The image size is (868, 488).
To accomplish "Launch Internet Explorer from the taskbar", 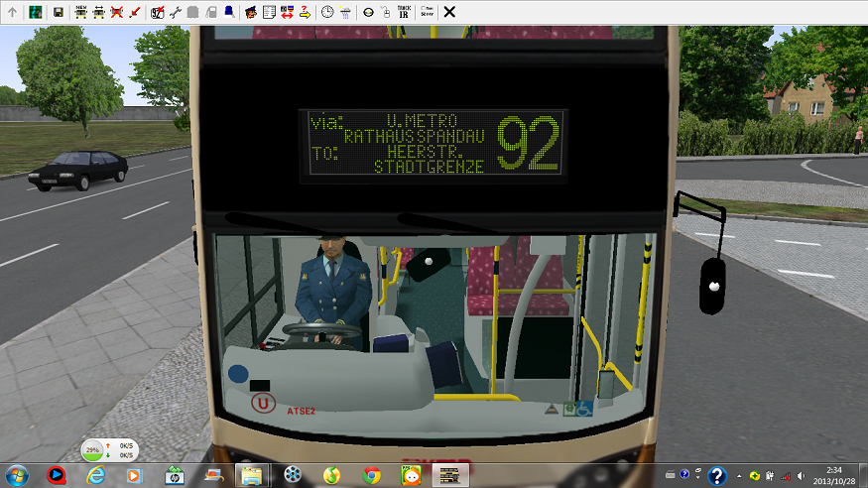I will pos(96,475).
